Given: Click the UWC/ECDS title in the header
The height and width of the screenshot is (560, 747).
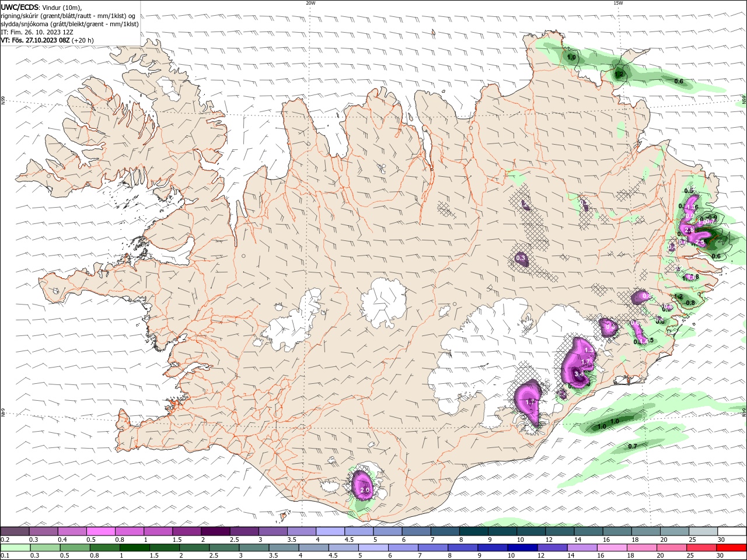Looking at the screenshot, I should pyautogui.click(x=20, y=7).
